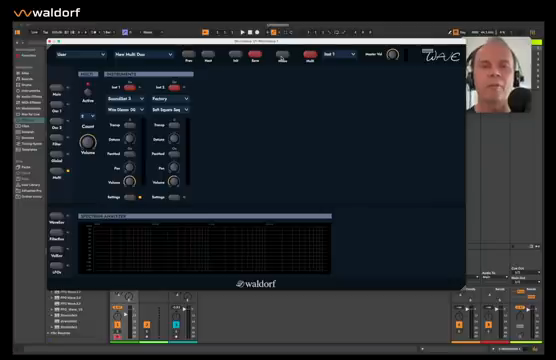This screenshot has width=556, height=360.
Task: Toggle the Multi Active button
Action: 88,92
